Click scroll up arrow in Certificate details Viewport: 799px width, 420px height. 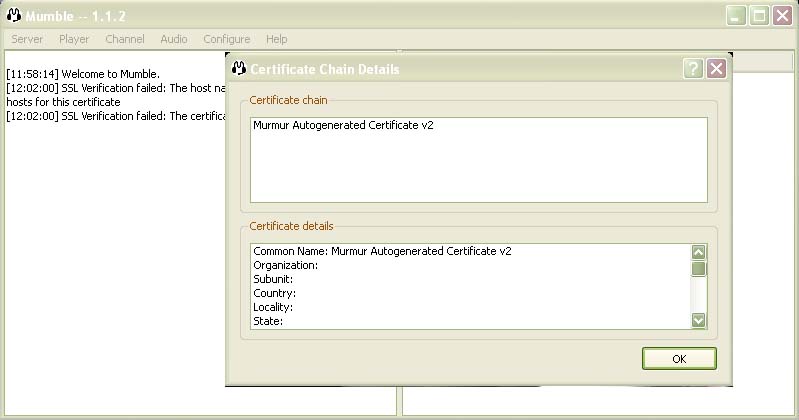[699, 252]
